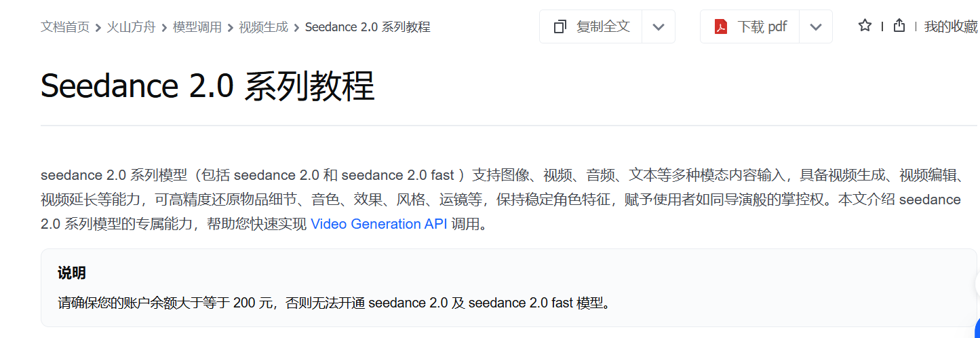Expand the 下载 pdf dropdown arrow

pyautogui.click(x=816, y=27)
